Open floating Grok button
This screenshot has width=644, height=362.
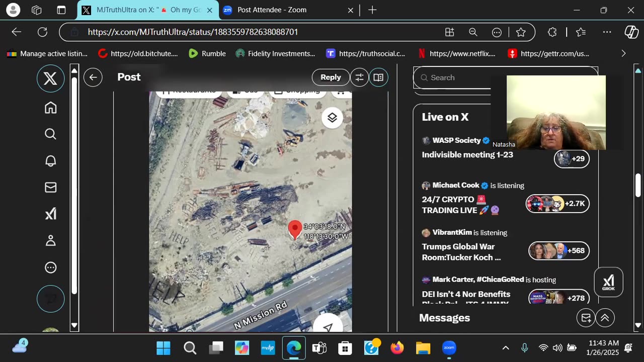tap(609, 282)
